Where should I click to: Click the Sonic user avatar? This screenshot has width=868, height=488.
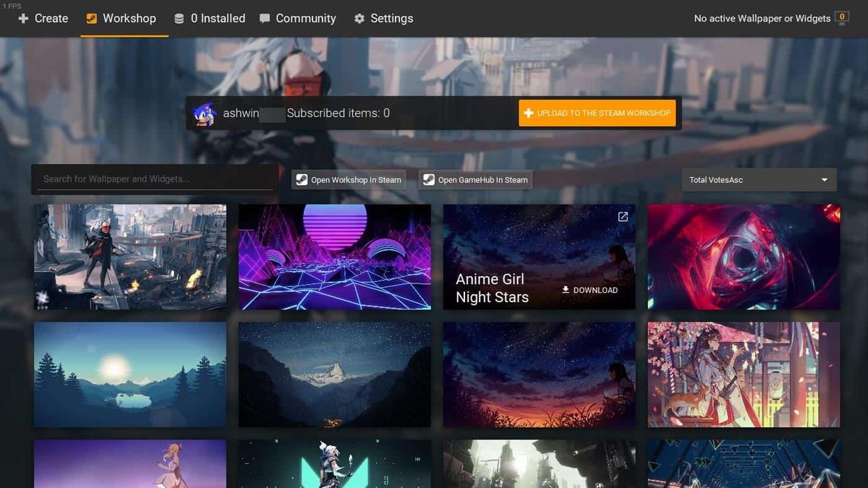[x=205, y=114]
